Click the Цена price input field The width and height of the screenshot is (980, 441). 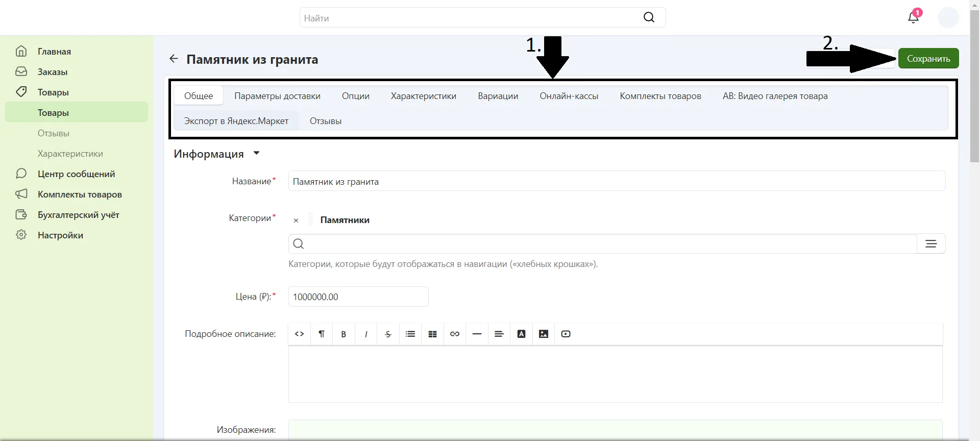click(x=358, y=297)
